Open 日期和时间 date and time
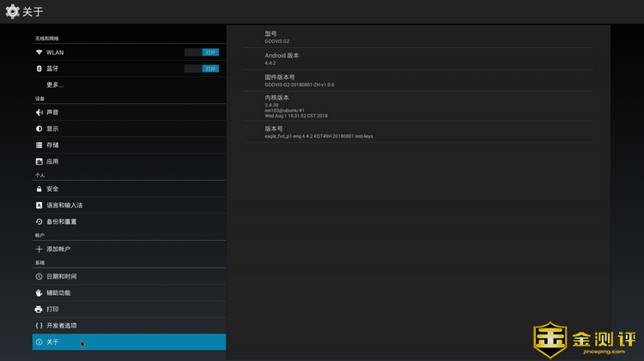 [x=62, y=276]
